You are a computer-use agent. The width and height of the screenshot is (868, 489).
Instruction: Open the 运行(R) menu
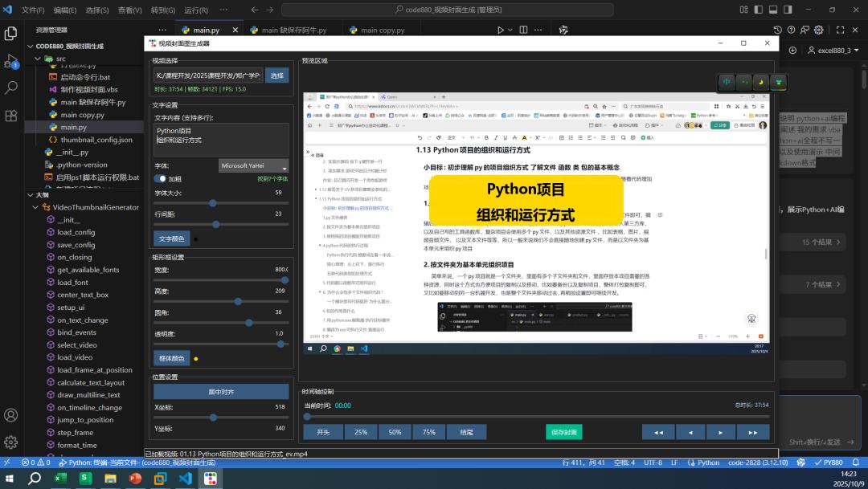196,10
